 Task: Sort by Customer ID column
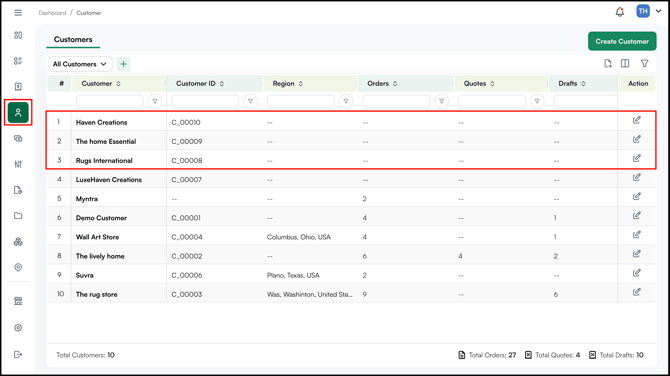pyautogui.click(x=222, y=84)
